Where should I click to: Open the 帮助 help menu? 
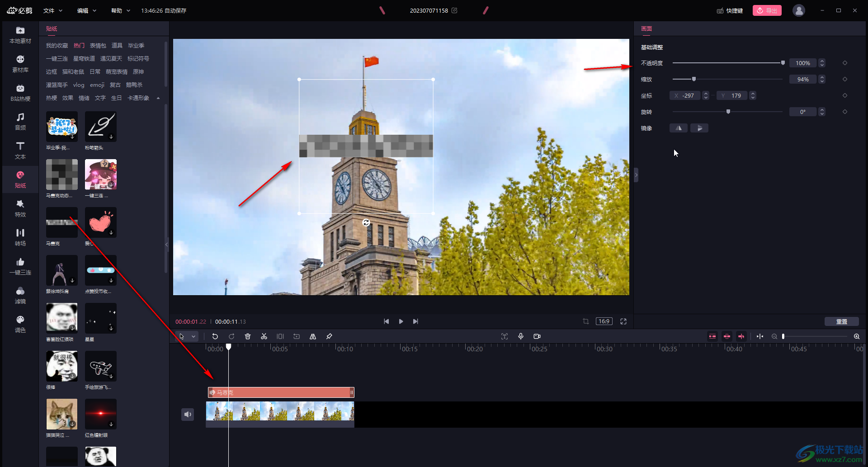(x=121, y=10)
